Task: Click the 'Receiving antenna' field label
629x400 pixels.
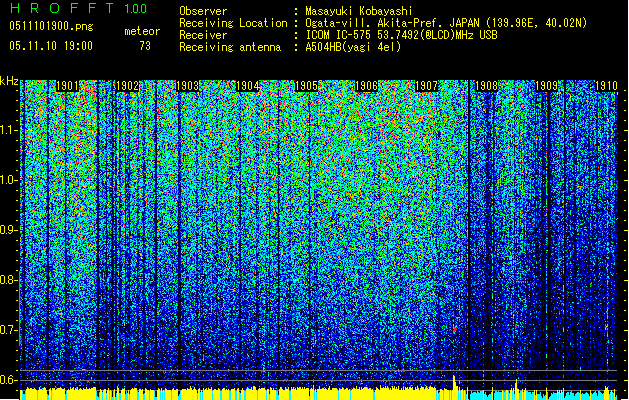Action: (x=230, y=47)
